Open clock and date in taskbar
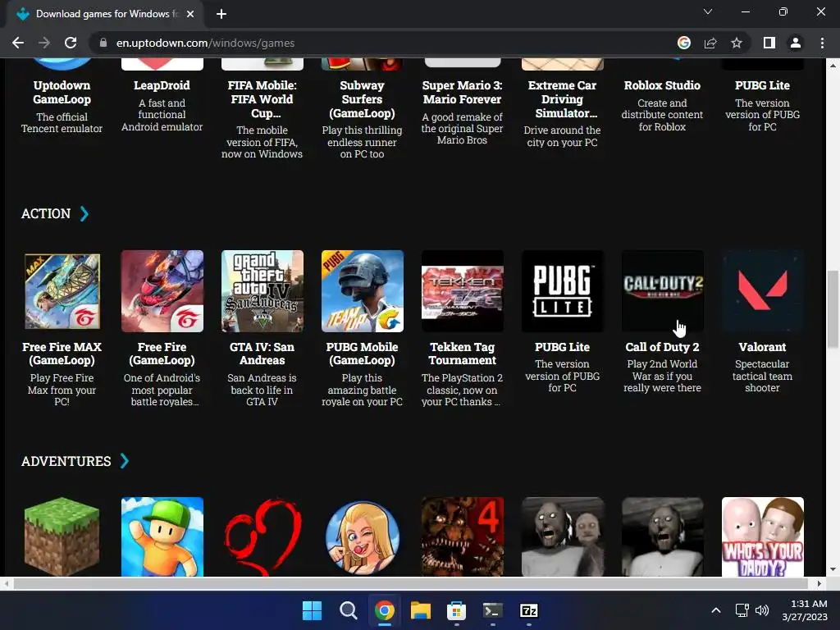 pyautogui.click(x=805, y=610)
